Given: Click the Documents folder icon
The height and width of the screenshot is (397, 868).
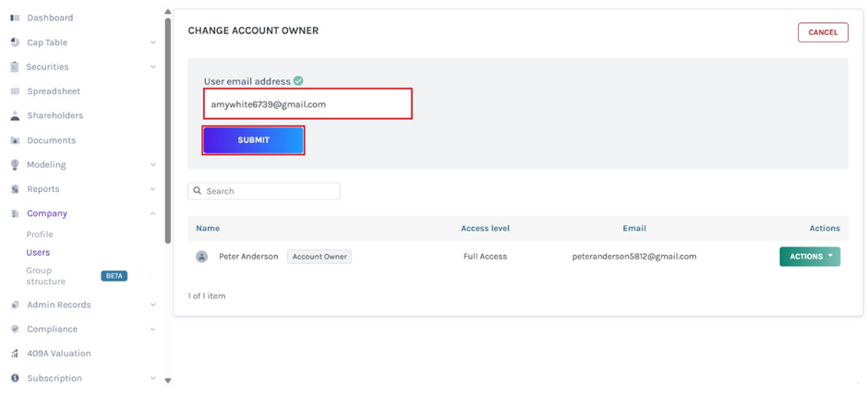Looking at the screenshot, I should pos(15,140).
